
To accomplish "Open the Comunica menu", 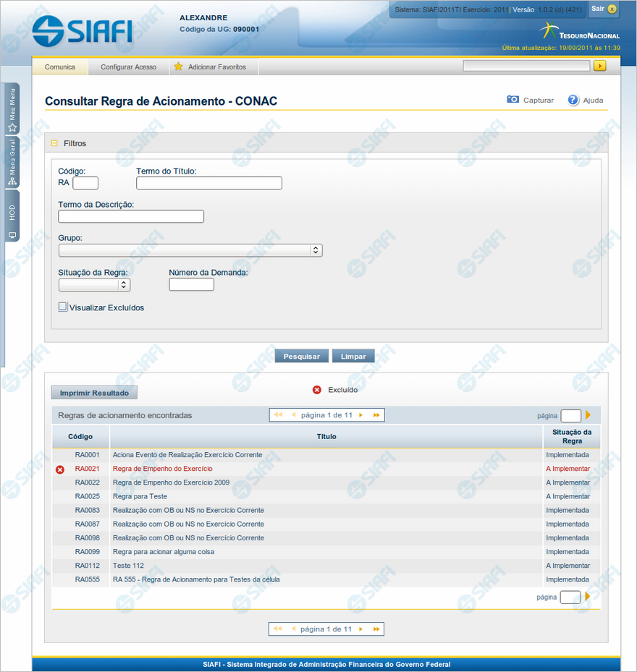I will 60,67.
